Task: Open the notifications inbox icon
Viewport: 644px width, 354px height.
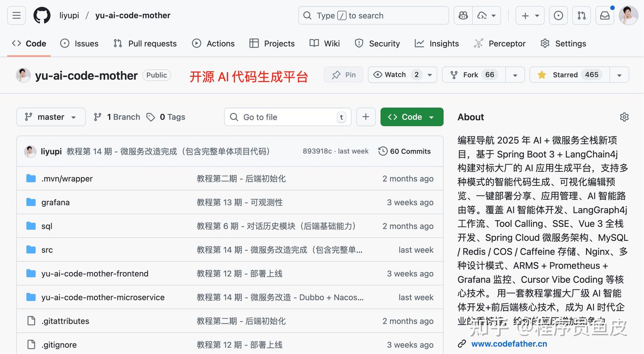Action: 605,15
